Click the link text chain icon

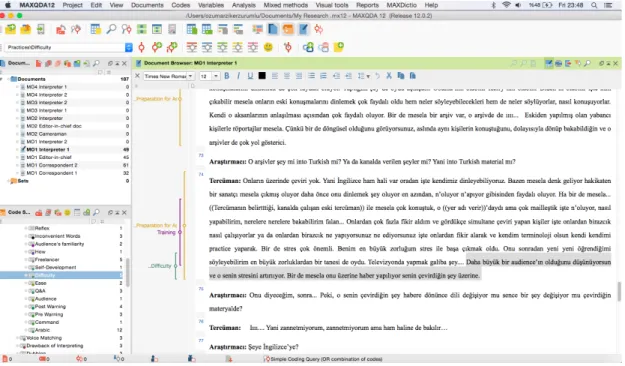point(308,47)
